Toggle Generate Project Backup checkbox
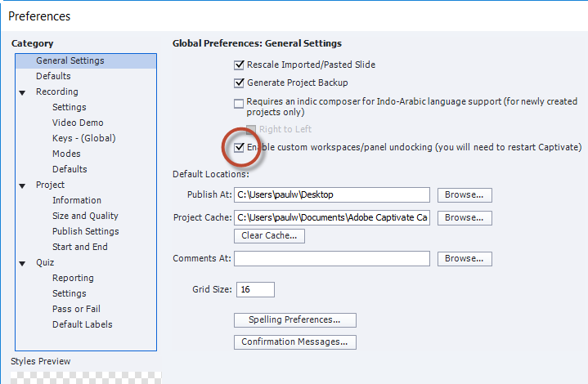The height and width of the screenshot is (384, 588). [x=240, y=83]
